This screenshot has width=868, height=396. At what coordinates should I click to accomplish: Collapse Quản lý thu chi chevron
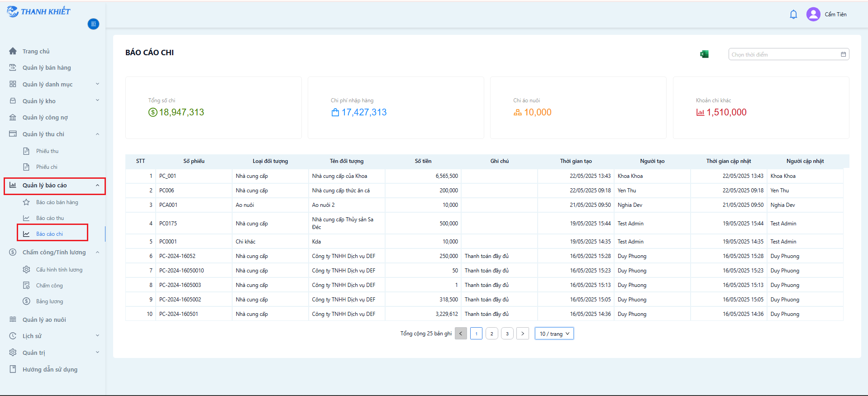click(97, 134)
